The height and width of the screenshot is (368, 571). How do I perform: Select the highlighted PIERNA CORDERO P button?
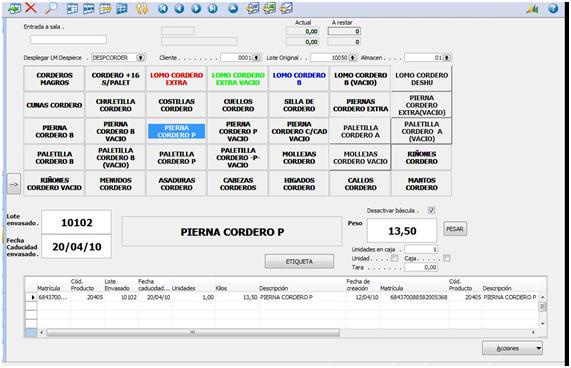[x=177, y=131]
